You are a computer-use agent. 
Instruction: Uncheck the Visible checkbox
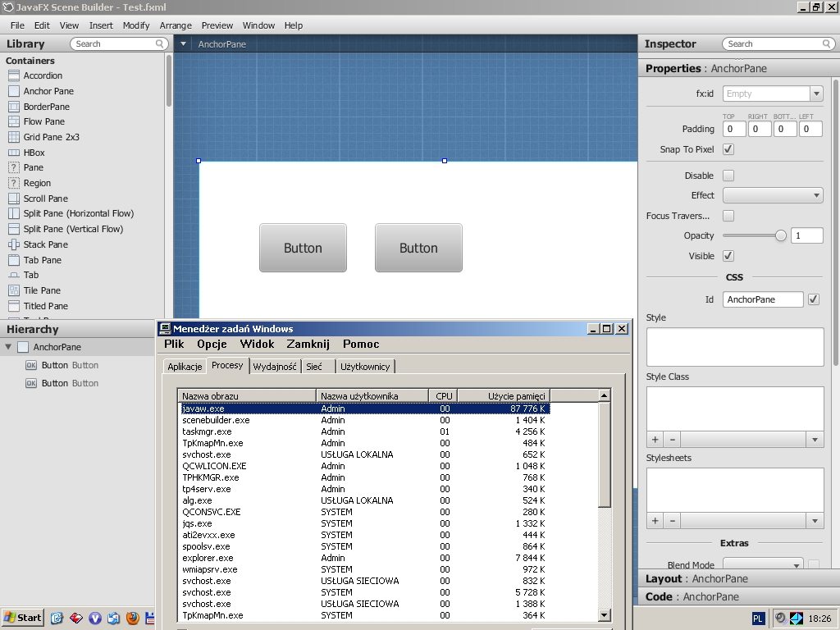728,256
